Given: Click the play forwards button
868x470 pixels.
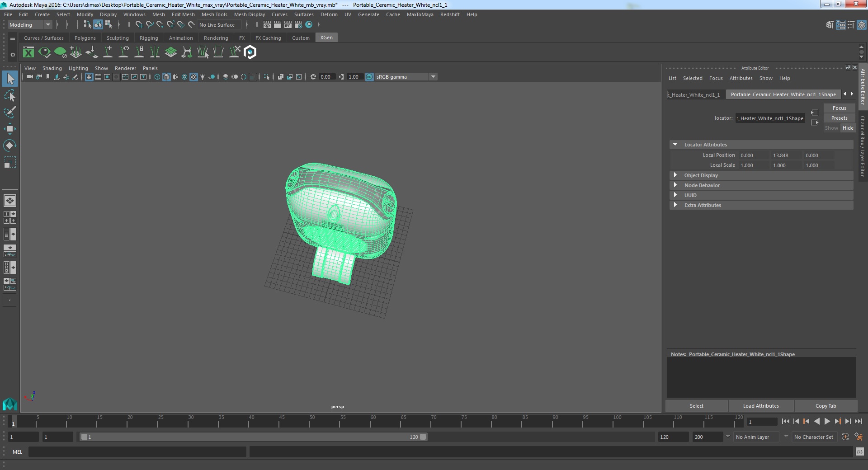Looking at the screenshot, I should (827, 421).
